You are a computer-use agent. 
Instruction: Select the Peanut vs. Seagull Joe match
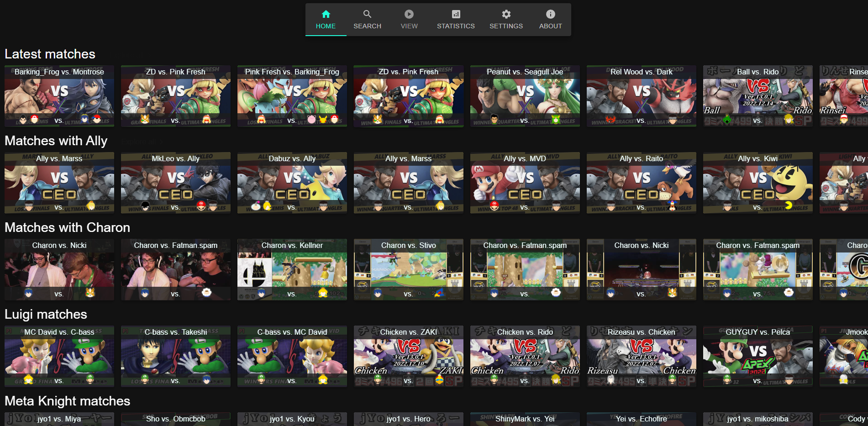pyautogui.click(x=525, y=96)
